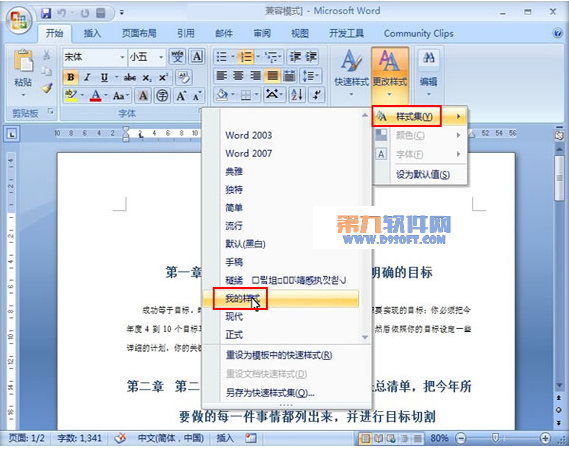Click 重设为模板中的快速样式 reset option
The width and height of the screenshot is (569, 450).
click(279, 355)
